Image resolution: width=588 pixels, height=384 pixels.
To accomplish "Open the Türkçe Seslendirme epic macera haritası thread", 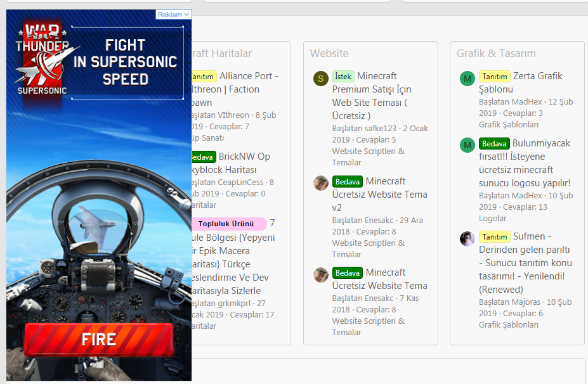I will (233, 257).
